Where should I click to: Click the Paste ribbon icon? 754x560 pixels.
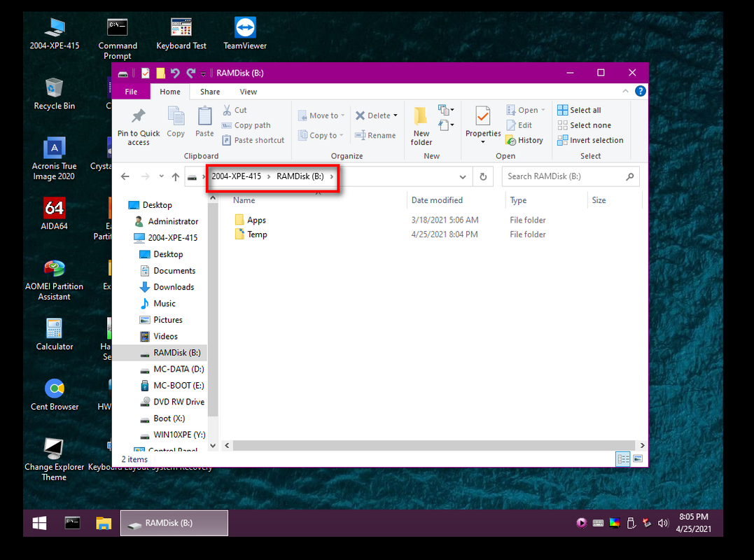tap(204, 115)
